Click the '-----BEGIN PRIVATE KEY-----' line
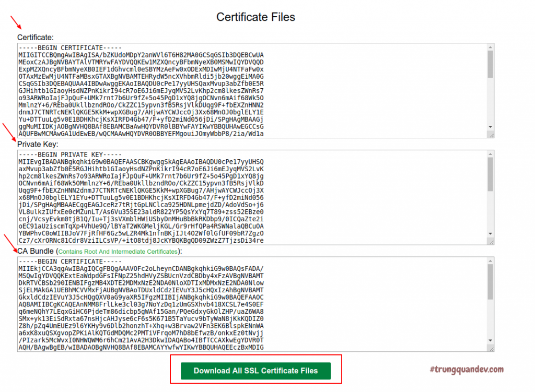535x392 pixels. (70, 155)
